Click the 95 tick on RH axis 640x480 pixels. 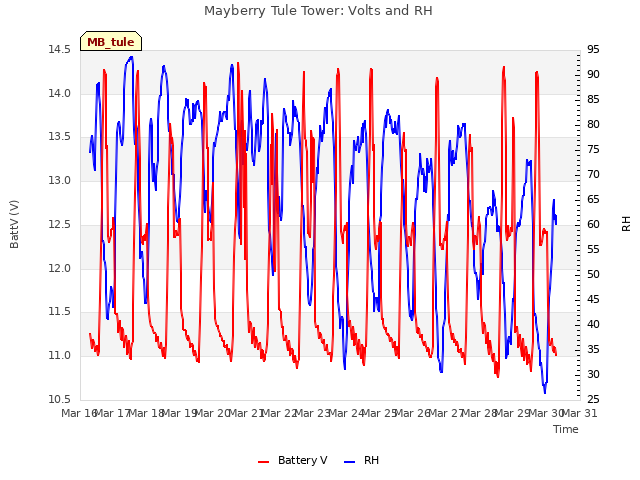[593, 50]
